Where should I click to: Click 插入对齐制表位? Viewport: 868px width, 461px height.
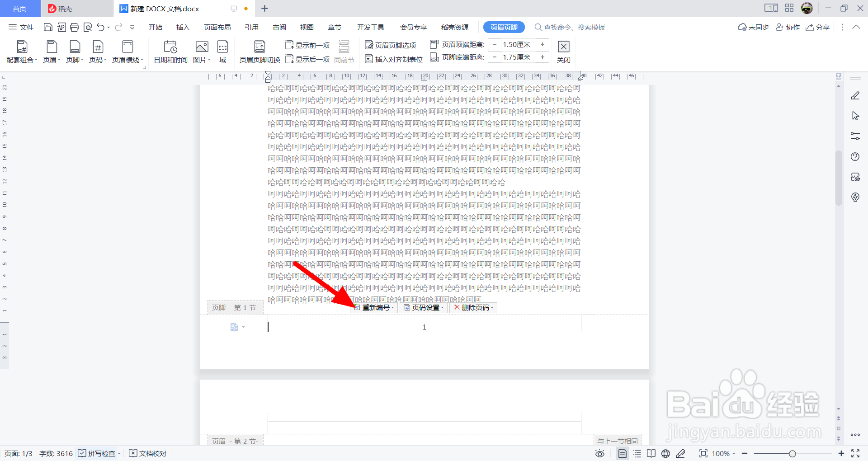click(394, 59)
